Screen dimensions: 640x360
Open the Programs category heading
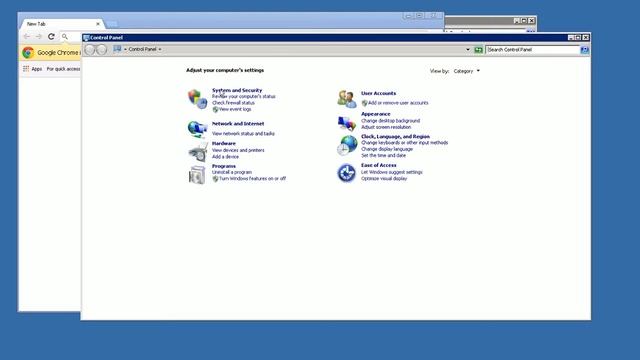pyautogui.click(x=224, y=166)
